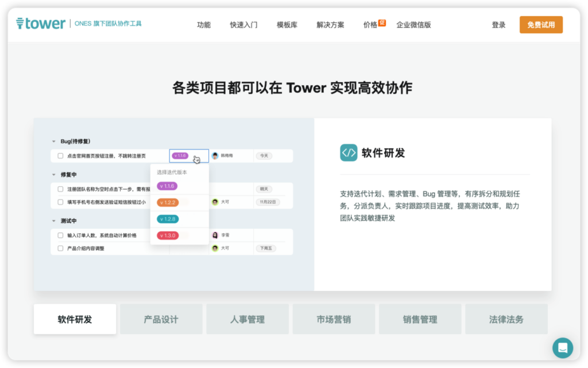Click the ONES 旗下团队协作工具 tagline
The width and height of the screenshot is (588, 368).
108,24
